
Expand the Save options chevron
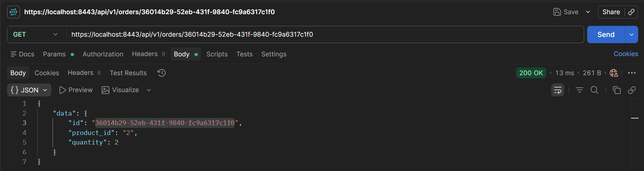click(588, 12)
